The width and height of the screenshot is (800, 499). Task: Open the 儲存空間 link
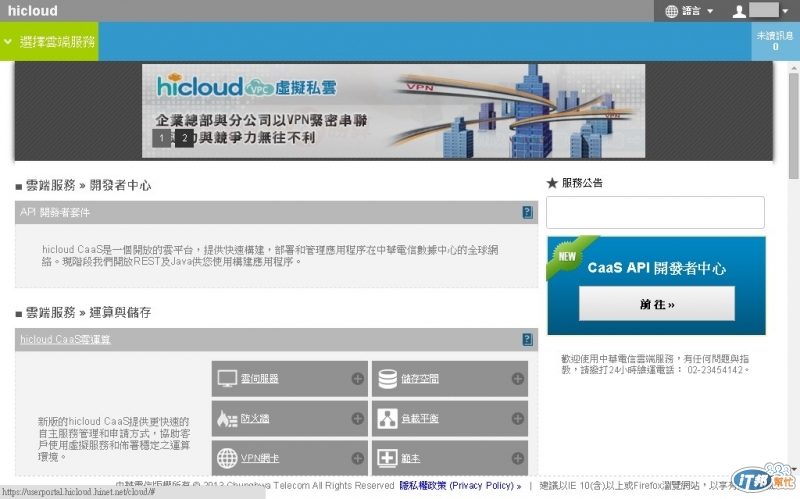[x=420, y=379]
